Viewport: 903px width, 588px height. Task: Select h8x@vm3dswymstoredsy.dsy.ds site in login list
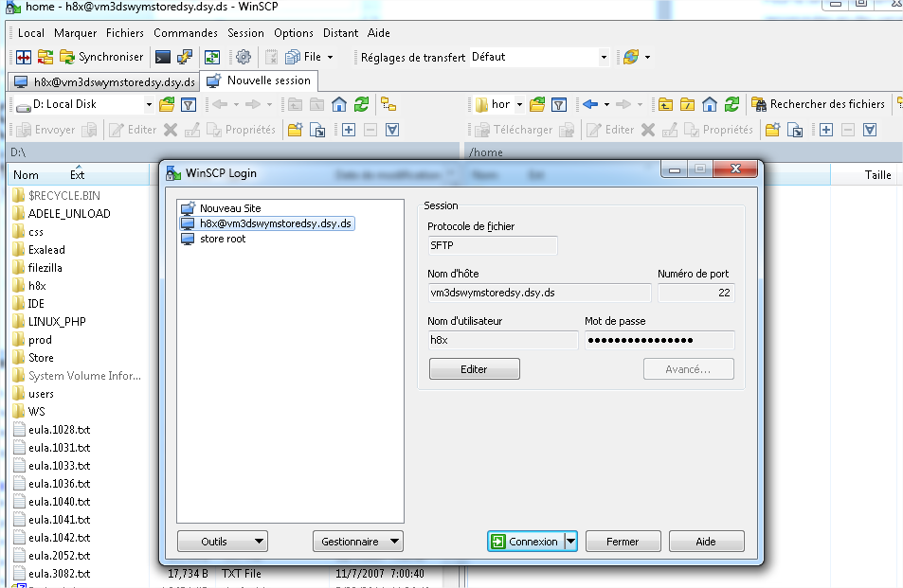click(267, 223)
